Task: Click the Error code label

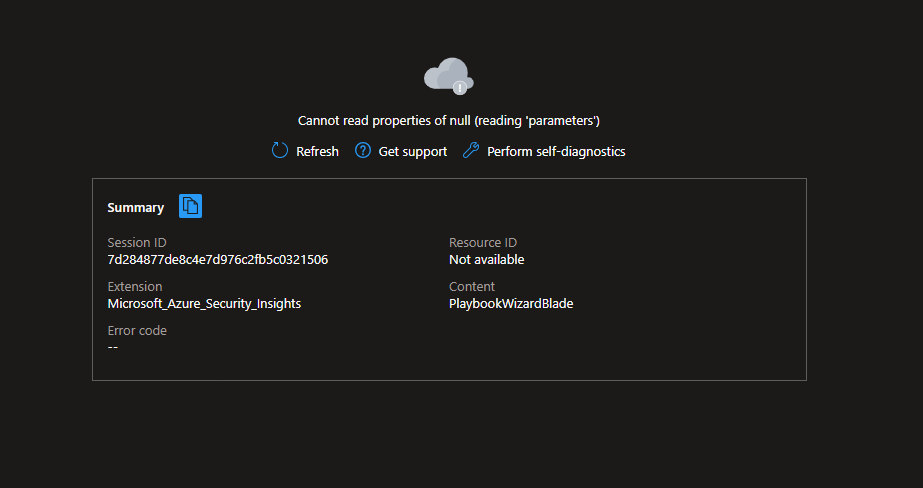Action: tap(137, 331)
